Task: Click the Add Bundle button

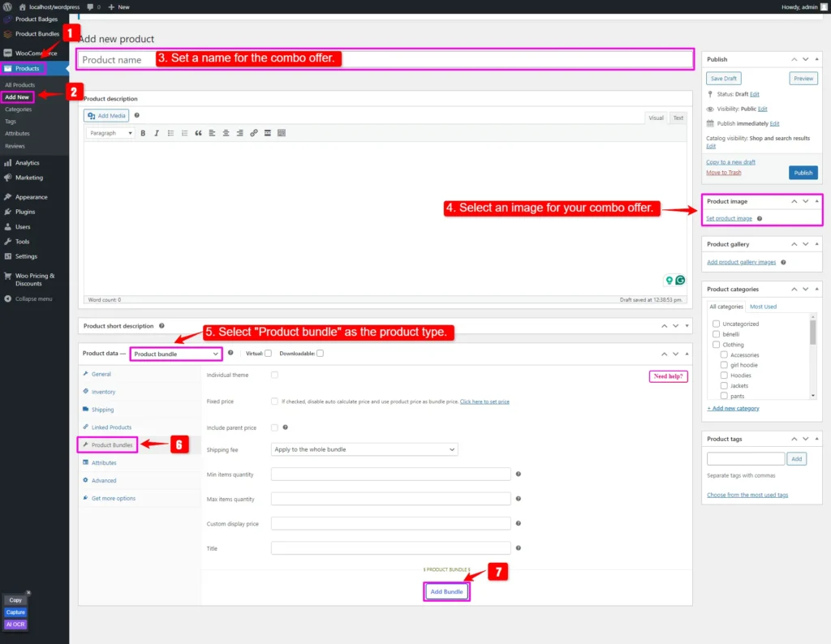Action: 446,591
